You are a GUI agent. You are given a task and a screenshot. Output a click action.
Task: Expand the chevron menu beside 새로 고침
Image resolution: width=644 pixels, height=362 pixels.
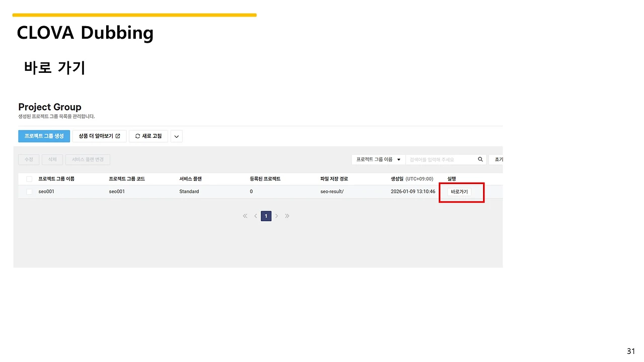(177, 136)
